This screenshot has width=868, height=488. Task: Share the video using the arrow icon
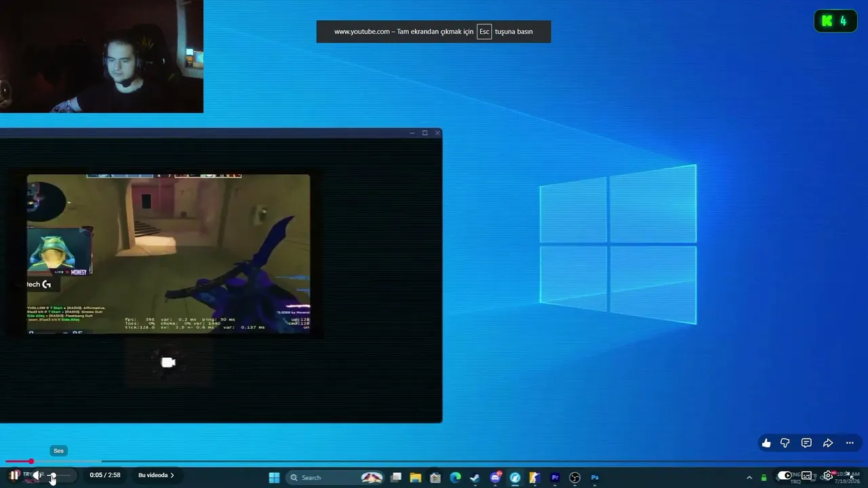[828, 443]
